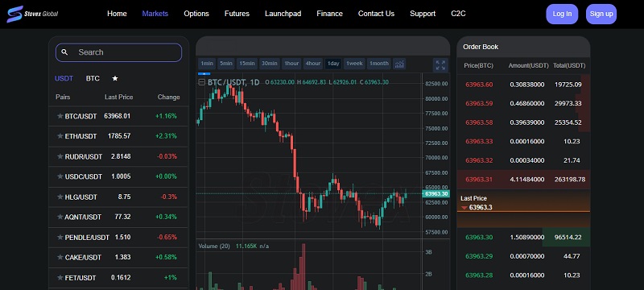Select the RUDR/USDT pair row
644x290 pixels.
[118, 156]
